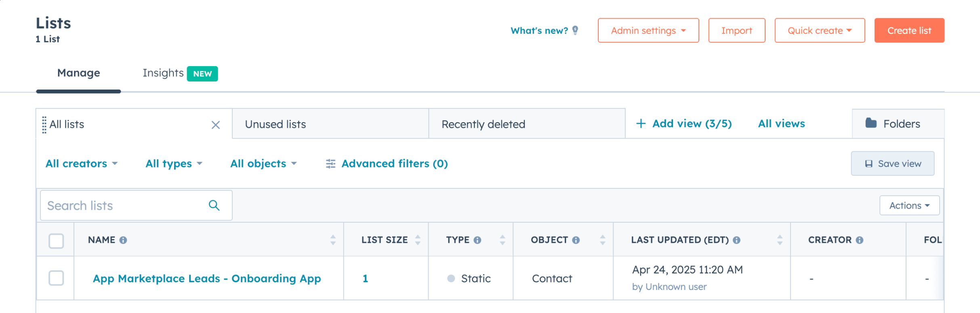Click the 'by Unknown user' text
Image resolution: width=980 pixels, height=313 pixels.
(669, 287)
